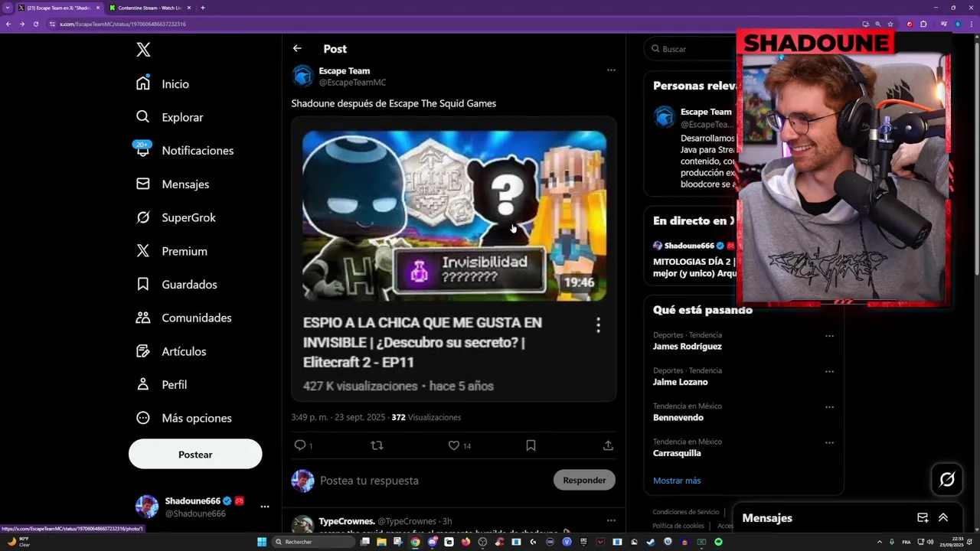Reply to the post using the comment icon
The height and width of the screenshot is (551, 980).
pos(300,445)
